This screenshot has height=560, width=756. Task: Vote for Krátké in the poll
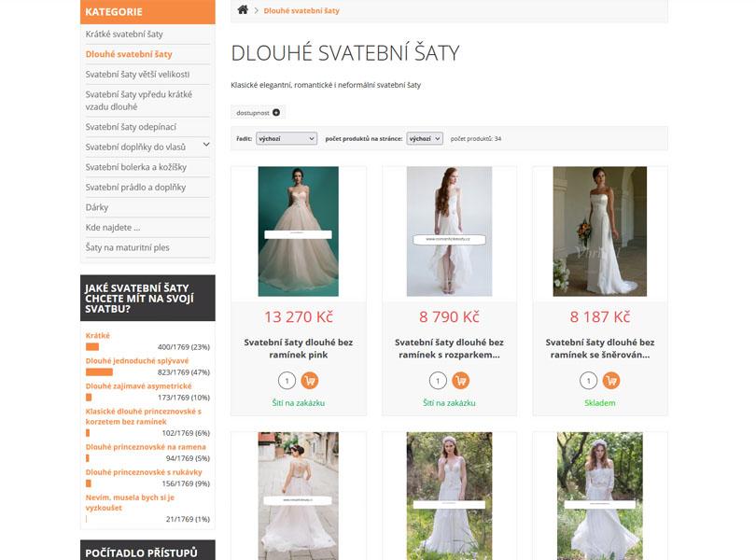click(x=98, y=335)
